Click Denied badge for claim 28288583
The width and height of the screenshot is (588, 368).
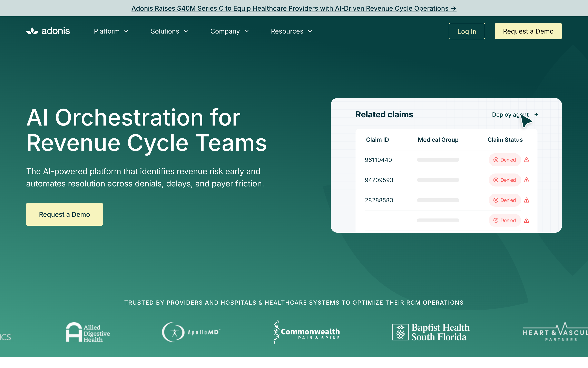click(x=505, y=200)
